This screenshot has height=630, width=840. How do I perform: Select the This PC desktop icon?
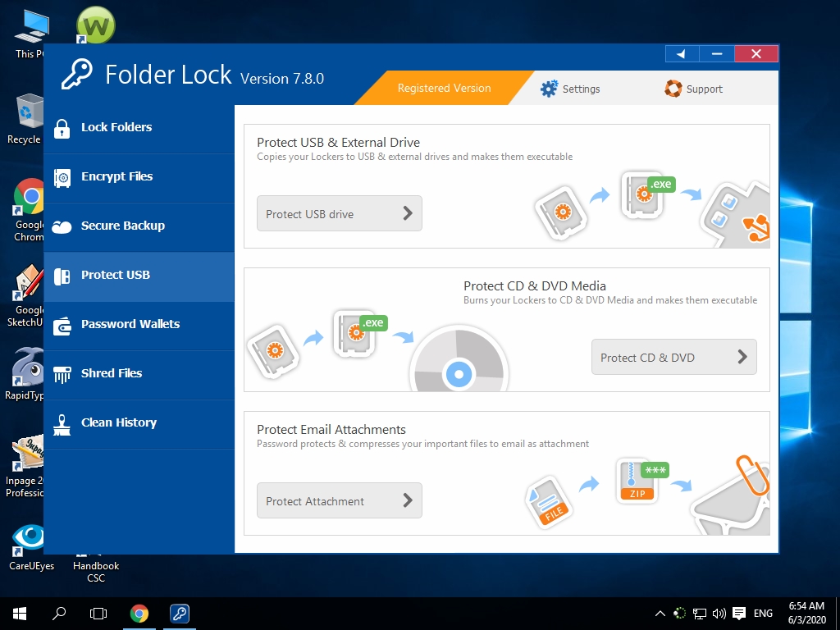tap(30, 34)
